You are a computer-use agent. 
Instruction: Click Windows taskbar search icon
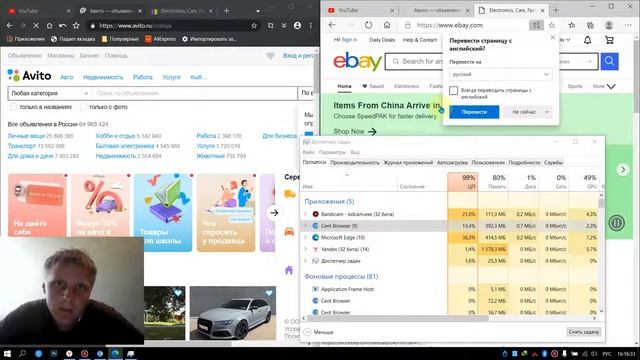pos(22,353)
